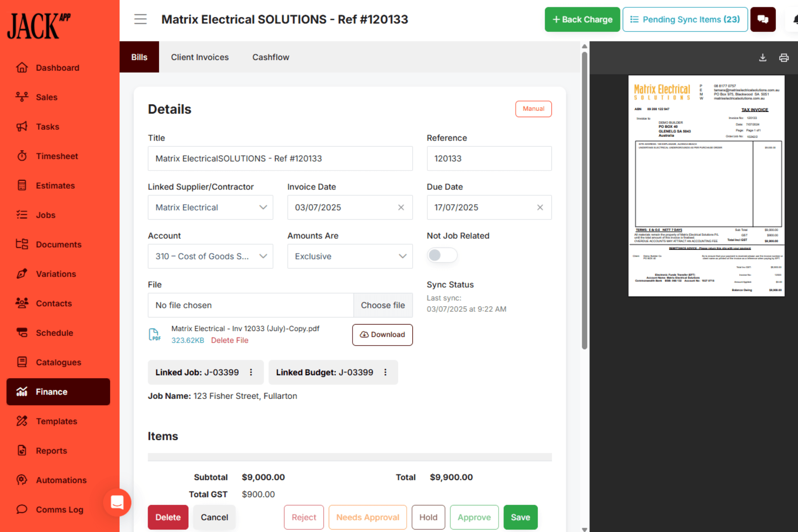Click the Reference input field

(x=489, y=159)
